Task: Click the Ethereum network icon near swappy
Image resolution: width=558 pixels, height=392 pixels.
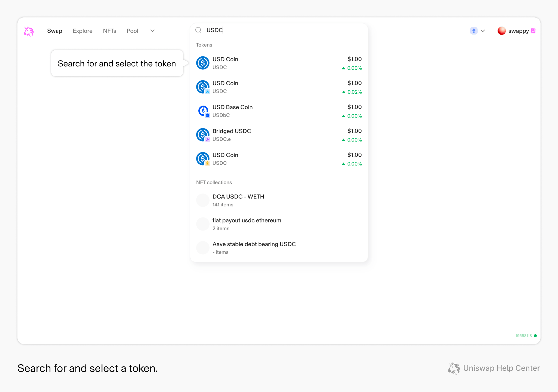Action: point(474,31)
